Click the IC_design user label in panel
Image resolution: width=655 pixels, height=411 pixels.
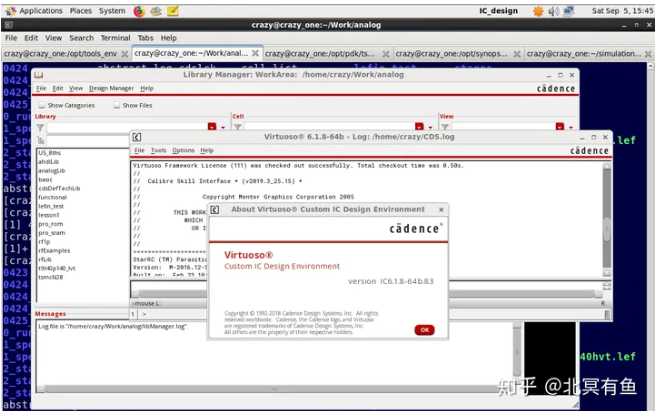(x=498, y=11)
